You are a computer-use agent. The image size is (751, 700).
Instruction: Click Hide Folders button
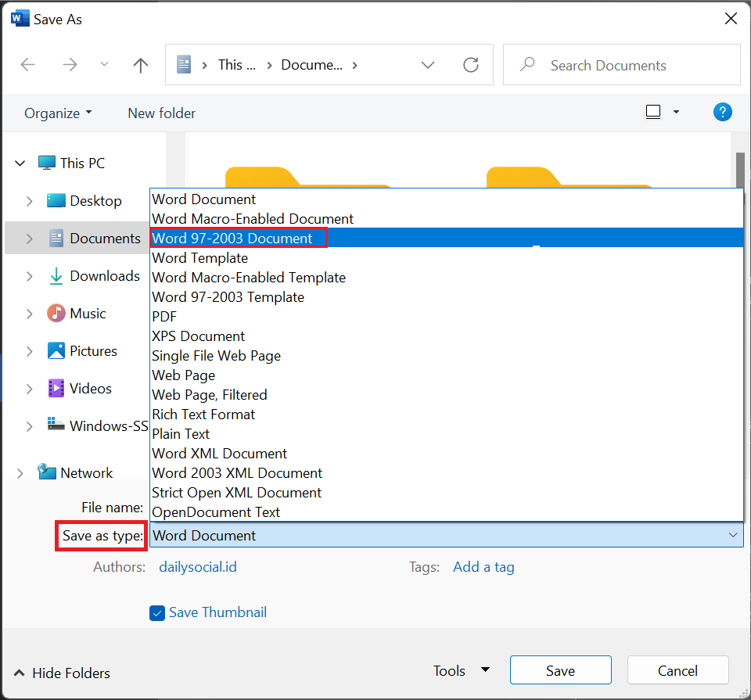(62, 673)
